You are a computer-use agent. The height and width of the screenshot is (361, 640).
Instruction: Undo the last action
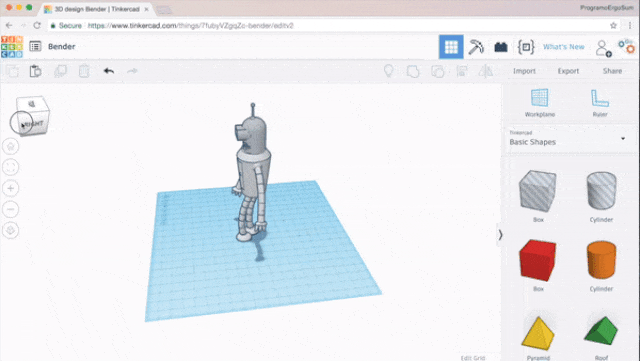pyautogui.click(x=109, y=71)
